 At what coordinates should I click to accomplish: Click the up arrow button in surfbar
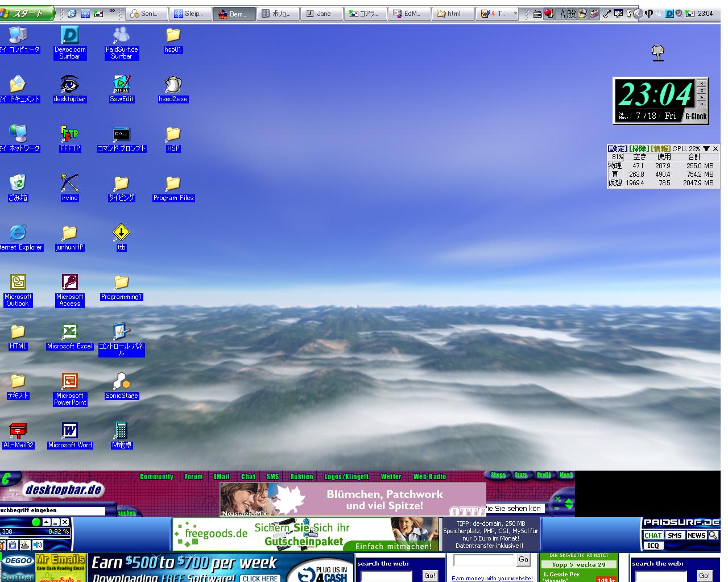(47, 522)
